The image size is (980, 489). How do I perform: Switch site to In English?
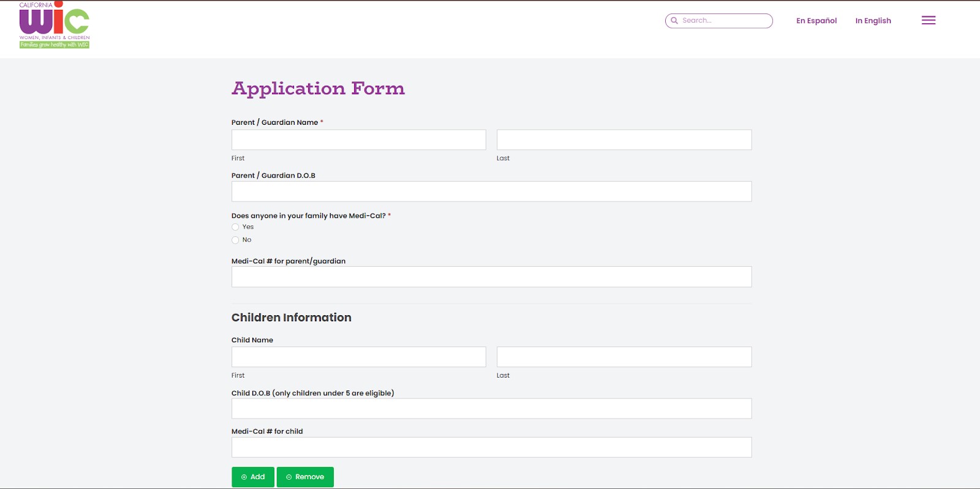click(x=873, y=21)
